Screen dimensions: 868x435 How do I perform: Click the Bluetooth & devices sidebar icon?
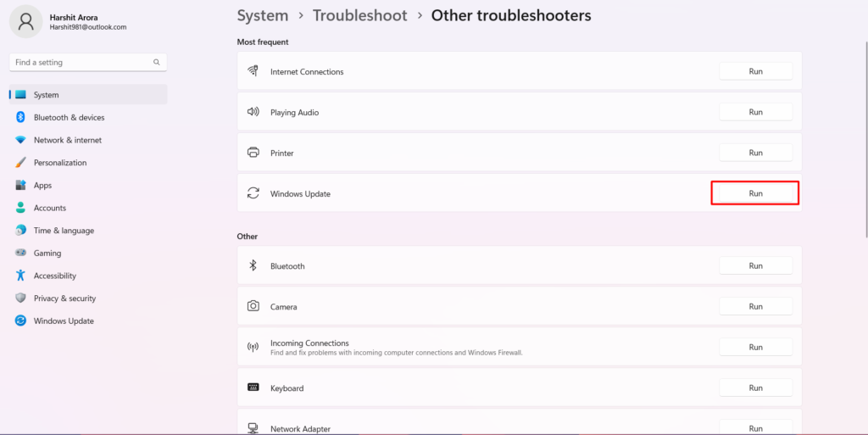coord(20,118)
